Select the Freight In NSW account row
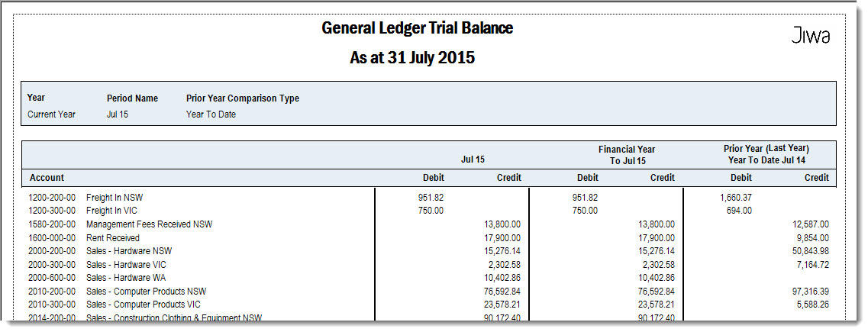 coord(429,197)
